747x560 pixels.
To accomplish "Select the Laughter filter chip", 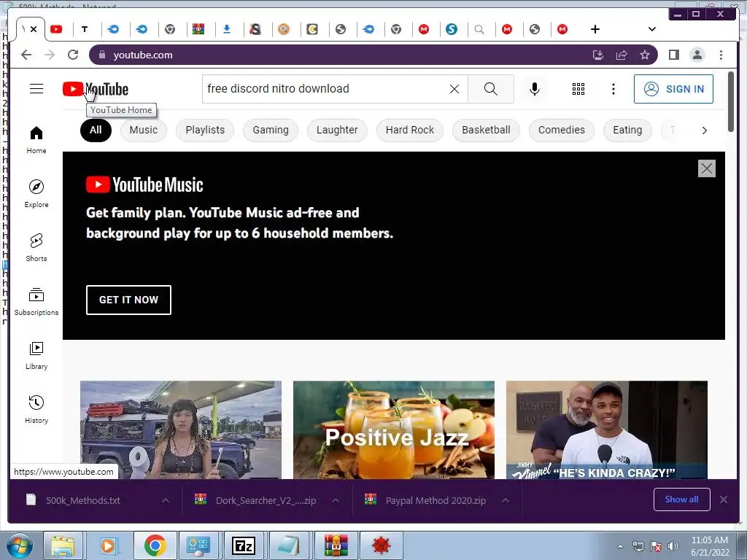I will coord(337,130).
